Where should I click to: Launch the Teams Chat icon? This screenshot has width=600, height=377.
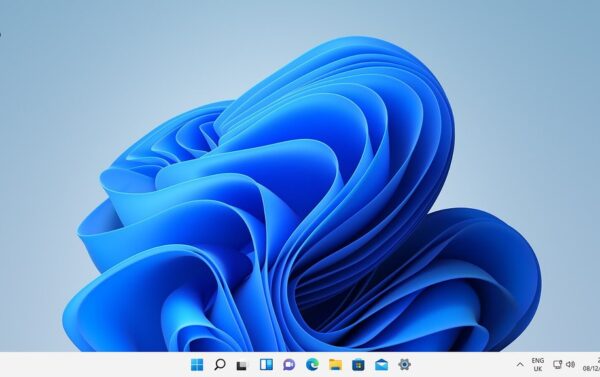[x=289, y=365]
